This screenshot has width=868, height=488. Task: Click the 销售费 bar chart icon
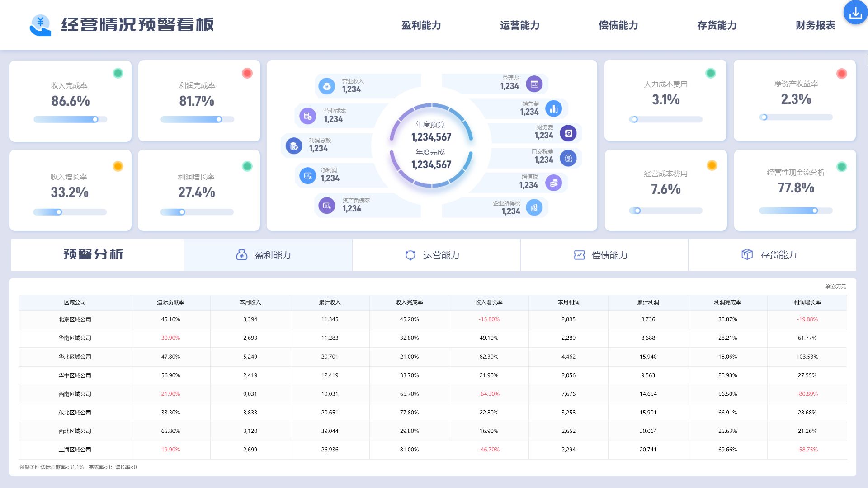point(553,108)
